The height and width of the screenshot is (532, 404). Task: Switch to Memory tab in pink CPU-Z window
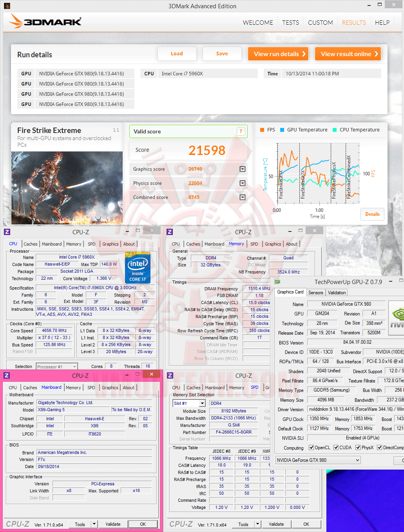73,388
